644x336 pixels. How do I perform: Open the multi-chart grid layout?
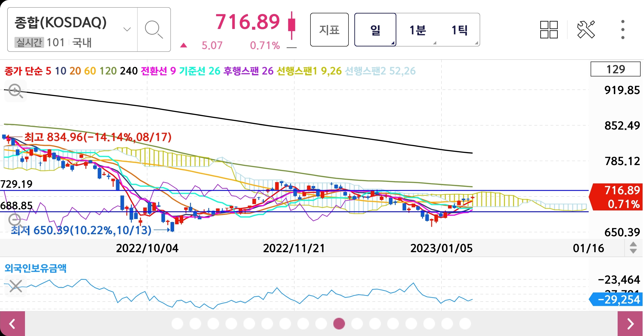tap(549, 29)
